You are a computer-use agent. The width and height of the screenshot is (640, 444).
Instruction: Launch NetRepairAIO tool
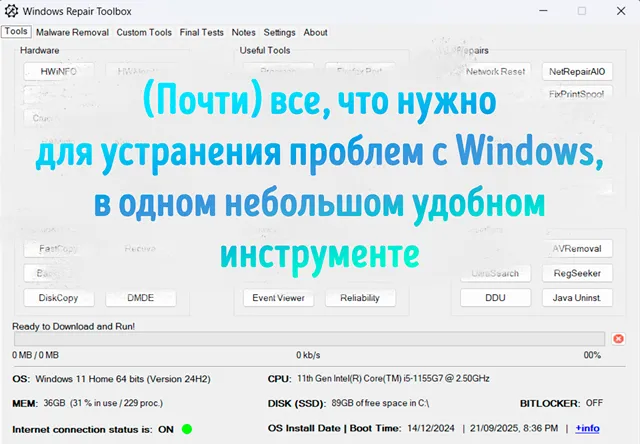point(577,71)
